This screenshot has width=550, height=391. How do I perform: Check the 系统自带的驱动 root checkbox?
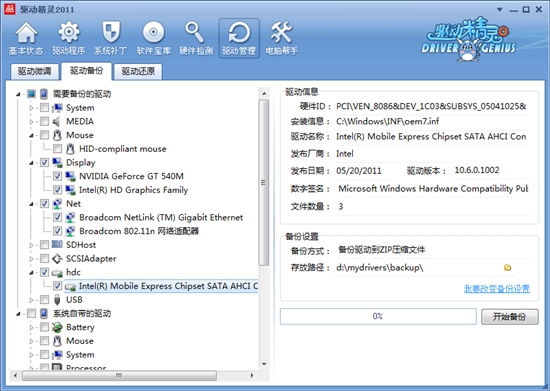(x=31, y=313)
